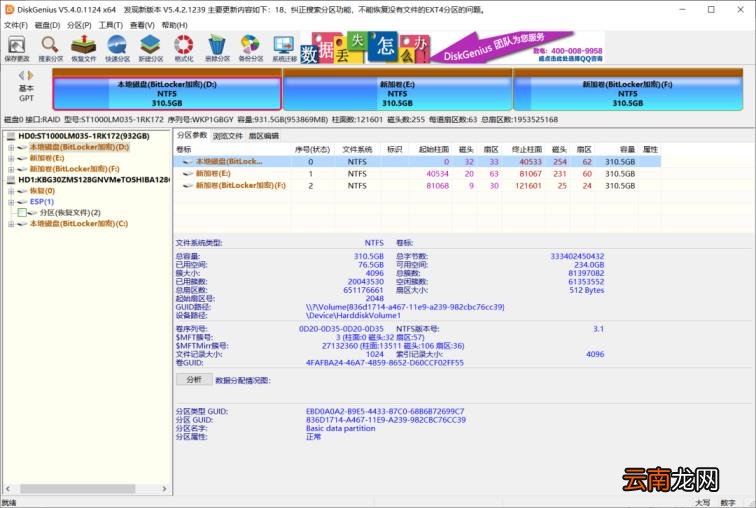Expand the ESP(1) tree node
Viewport: 756px width, 508px height.
click(11, 202)
